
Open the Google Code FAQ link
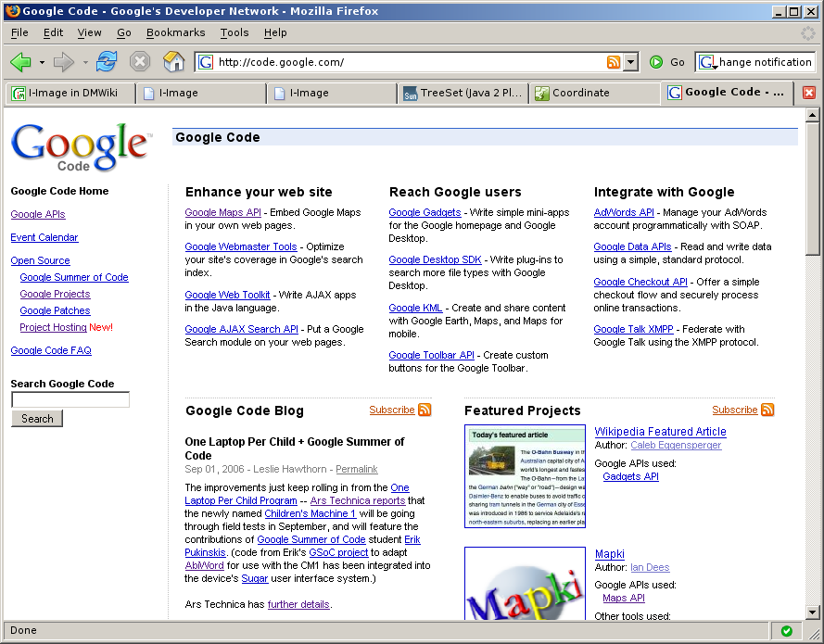point(51,350)
